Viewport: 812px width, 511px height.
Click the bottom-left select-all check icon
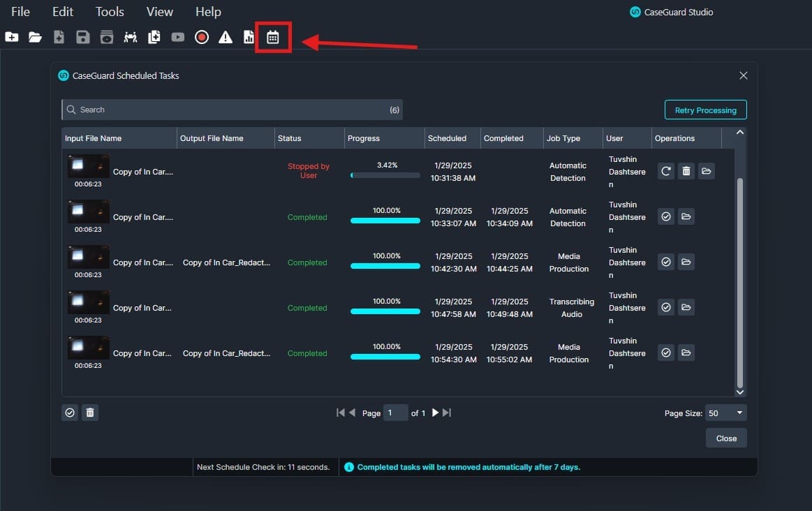[x=70, y=413]
